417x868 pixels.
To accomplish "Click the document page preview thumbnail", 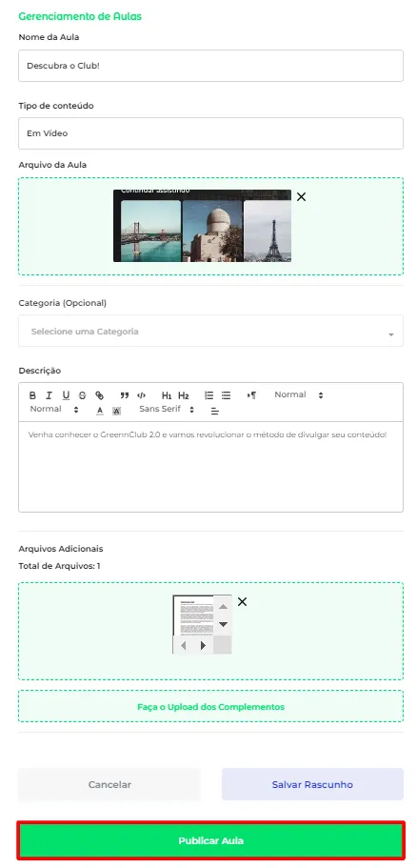I will click(193, 616).
